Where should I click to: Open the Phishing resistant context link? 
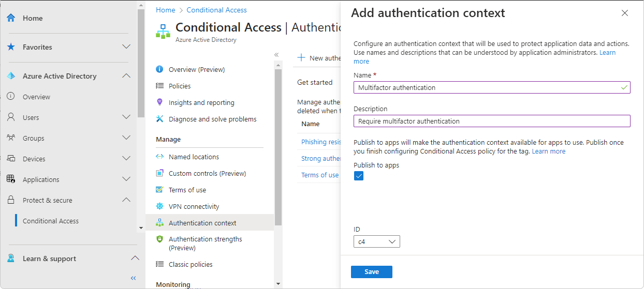321,142
